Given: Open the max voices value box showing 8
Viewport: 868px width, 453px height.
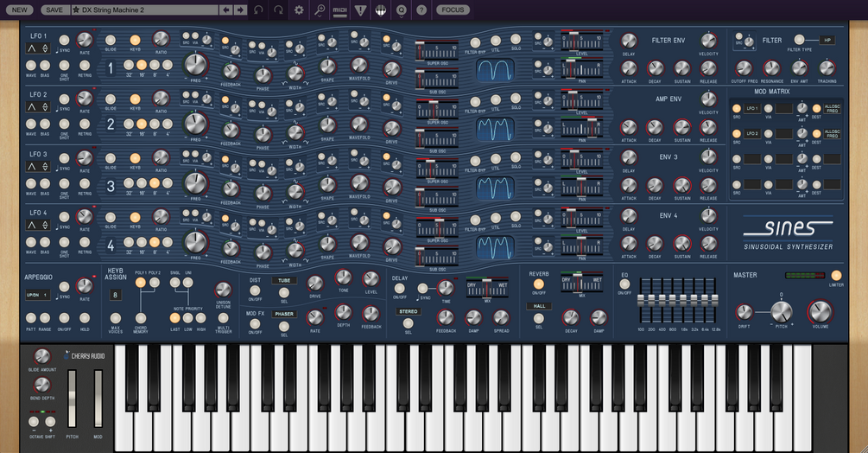Looking at the screenshot, I should [115, 295].
